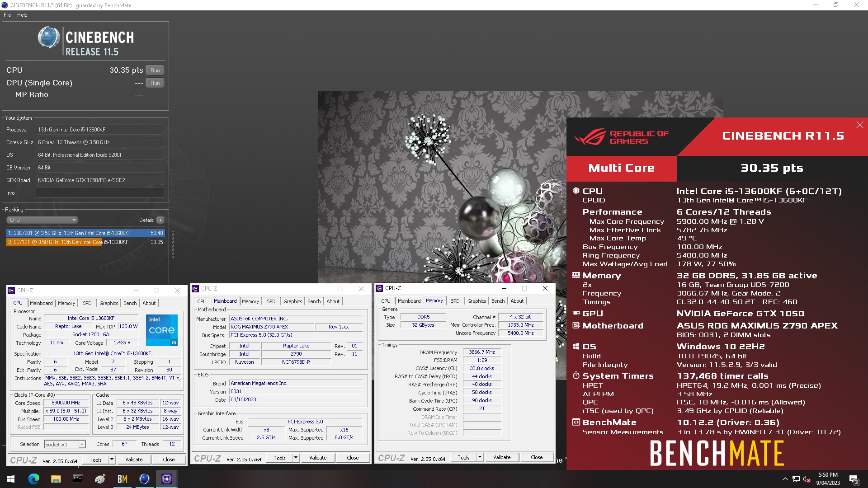Switch to Mainboard tab in first CPU-Z window
The image size is (868, 488).
pos(41,303)
